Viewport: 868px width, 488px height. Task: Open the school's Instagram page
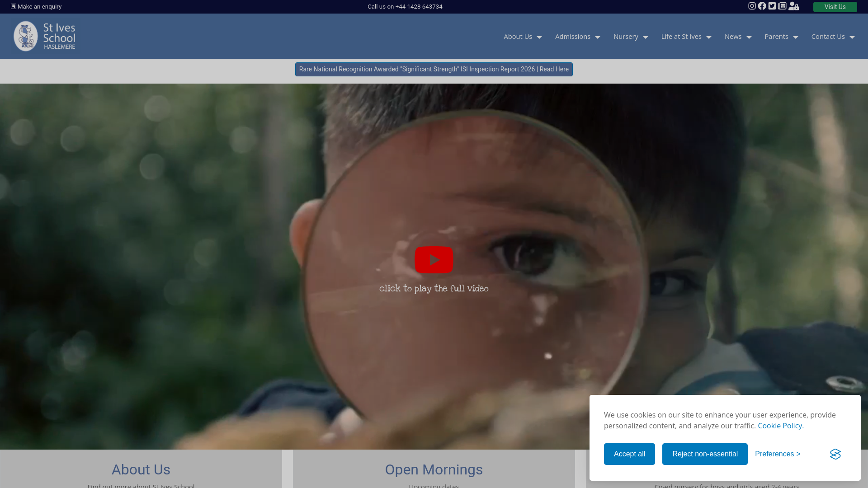(x=752, y=6)
